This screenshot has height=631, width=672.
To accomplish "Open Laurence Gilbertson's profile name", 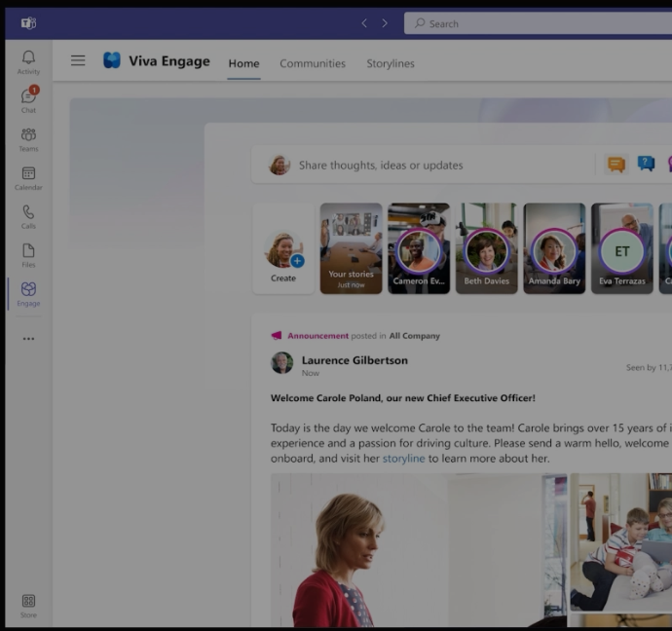I will (355, 360).
